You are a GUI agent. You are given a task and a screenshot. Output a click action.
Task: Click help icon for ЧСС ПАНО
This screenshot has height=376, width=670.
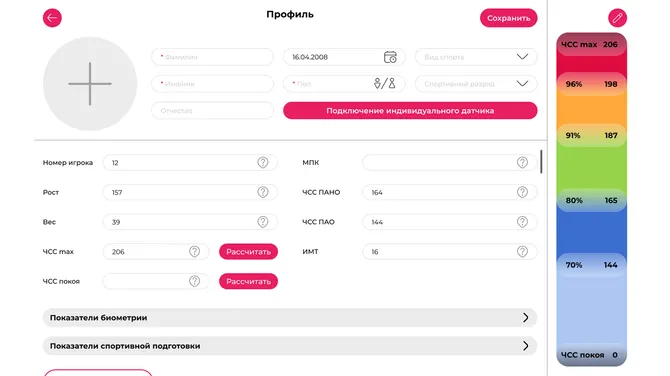click(522, 192)
